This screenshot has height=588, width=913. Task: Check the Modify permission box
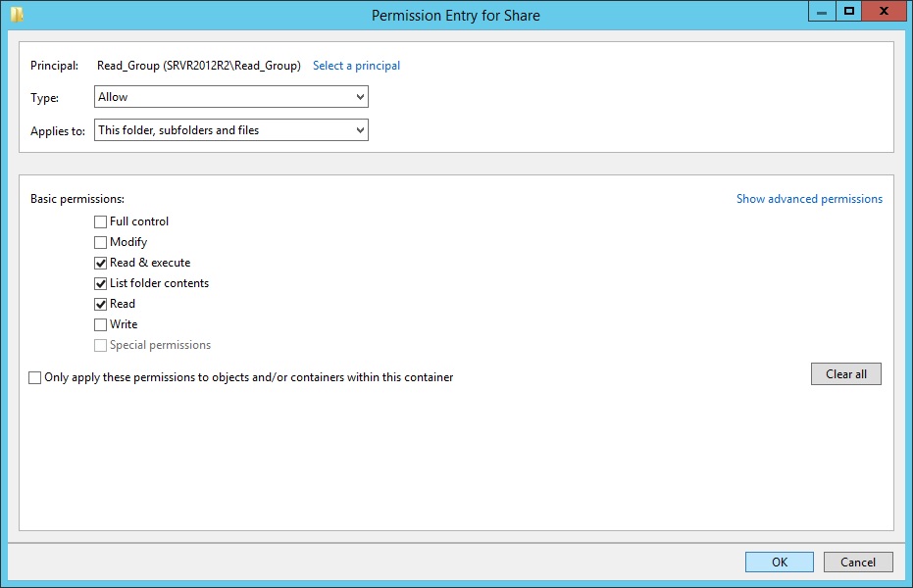(101, 243)
